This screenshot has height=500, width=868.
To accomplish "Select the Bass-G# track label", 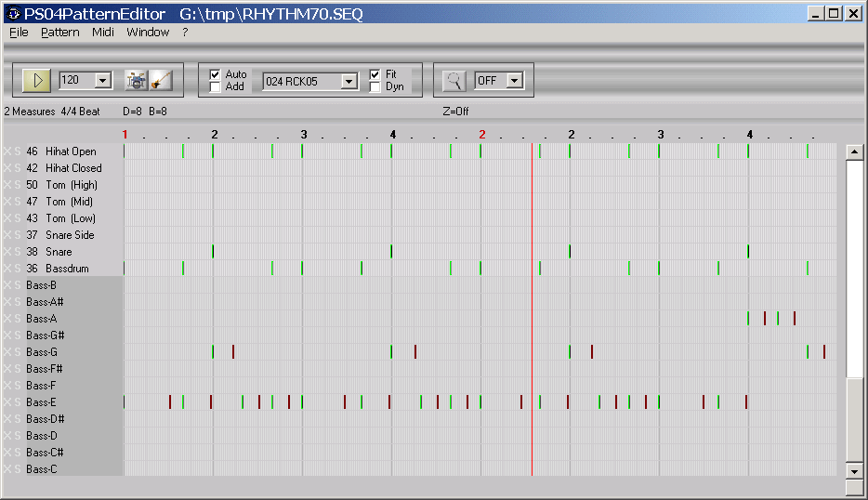I will (x=46, y=335).
